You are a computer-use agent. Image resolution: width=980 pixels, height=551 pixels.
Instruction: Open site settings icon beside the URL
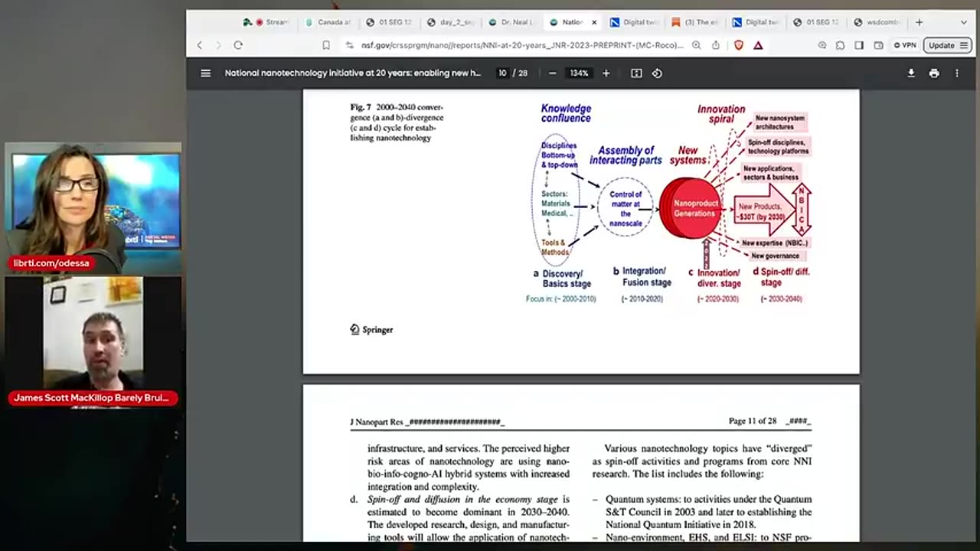(351, 45)
